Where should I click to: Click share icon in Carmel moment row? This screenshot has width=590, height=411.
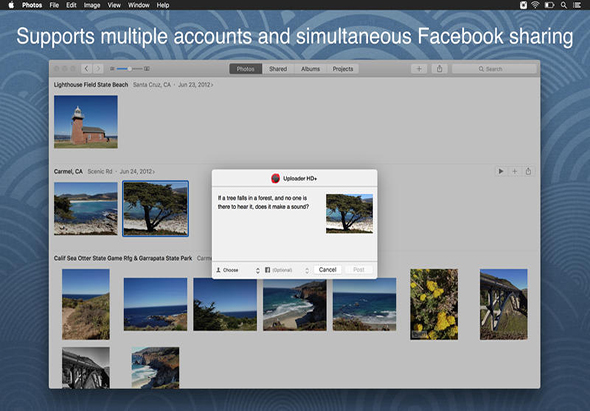pos(528,171)
